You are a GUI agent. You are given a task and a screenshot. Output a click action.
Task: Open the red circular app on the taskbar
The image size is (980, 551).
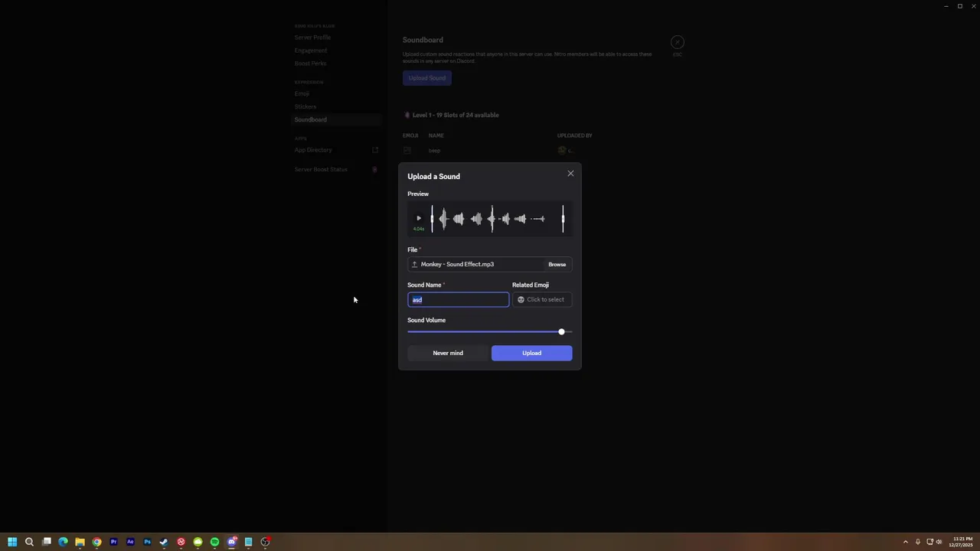click(181, 542)
